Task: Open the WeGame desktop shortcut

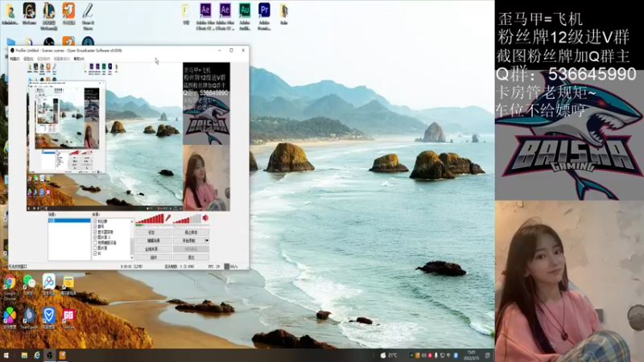Action: (29, 14)
